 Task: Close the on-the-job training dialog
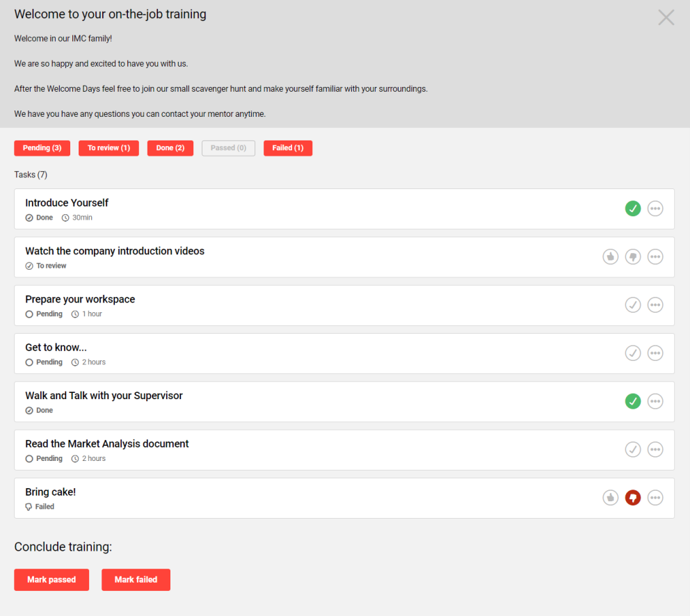point(666,17)
